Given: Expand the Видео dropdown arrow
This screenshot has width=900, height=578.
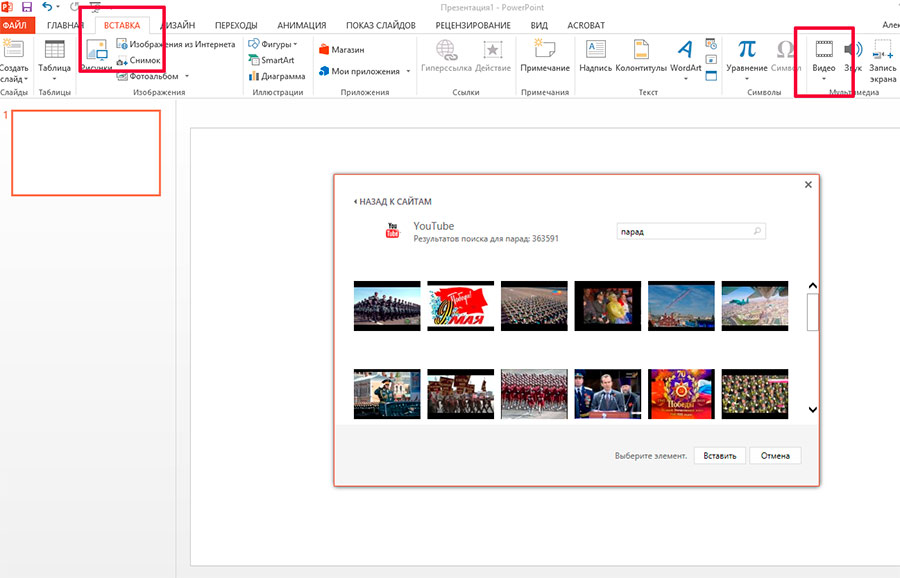Looking at the screenshot, I should (x=824, y=79).
